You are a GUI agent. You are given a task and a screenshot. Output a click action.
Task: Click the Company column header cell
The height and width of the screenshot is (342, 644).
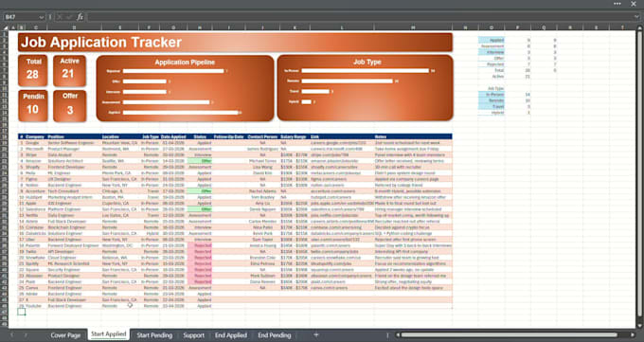tap(35, 136)
